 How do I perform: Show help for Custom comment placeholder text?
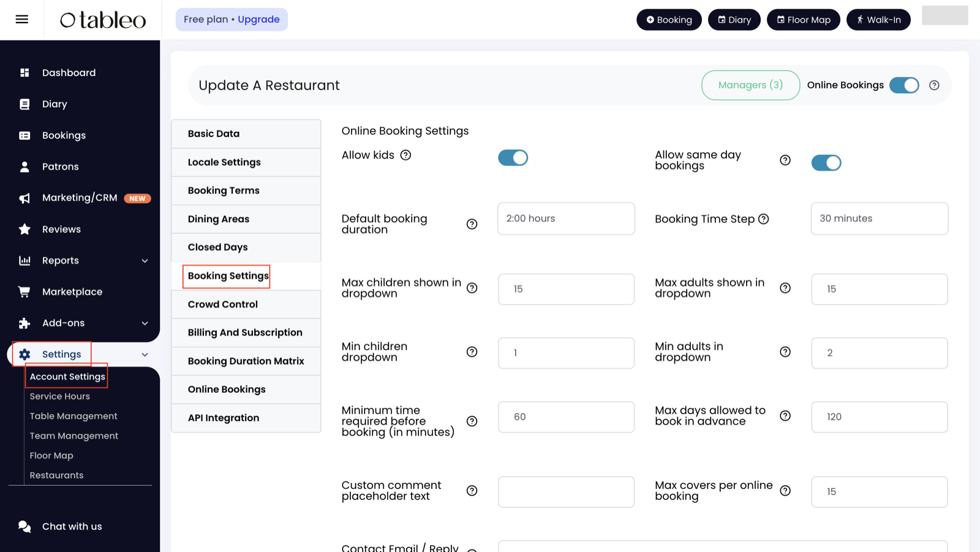472,491
